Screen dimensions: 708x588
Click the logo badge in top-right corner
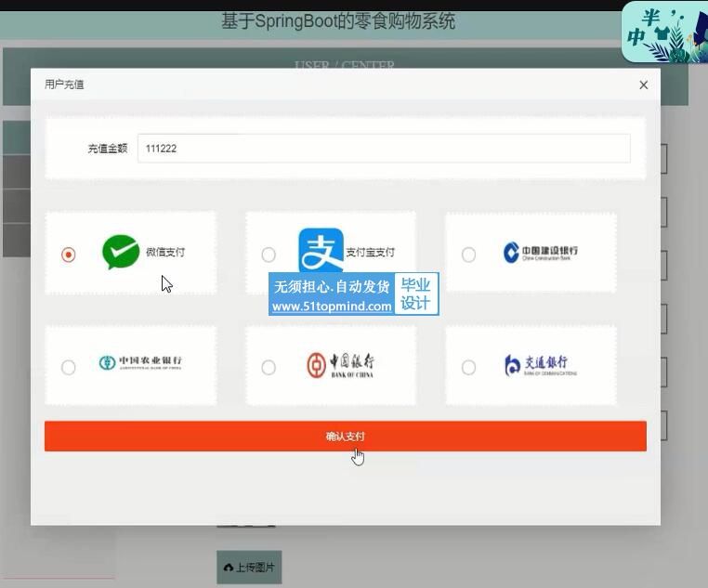coord(663,33)
